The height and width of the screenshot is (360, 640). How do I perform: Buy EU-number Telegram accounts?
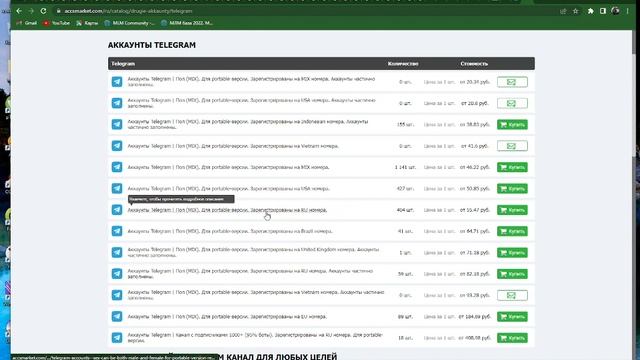tap(512, 316)
